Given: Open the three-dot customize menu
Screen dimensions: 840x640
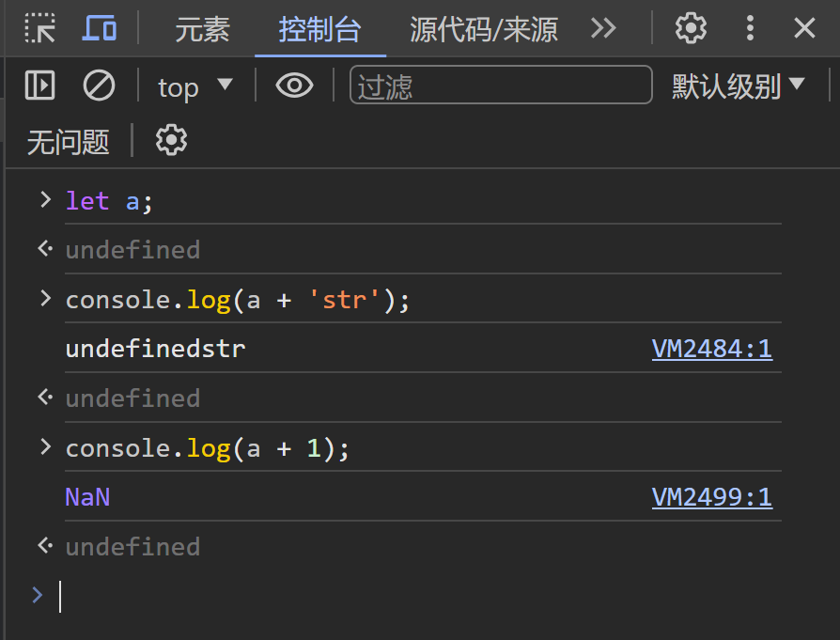Looking at the screenshot, I should point(750,28).
